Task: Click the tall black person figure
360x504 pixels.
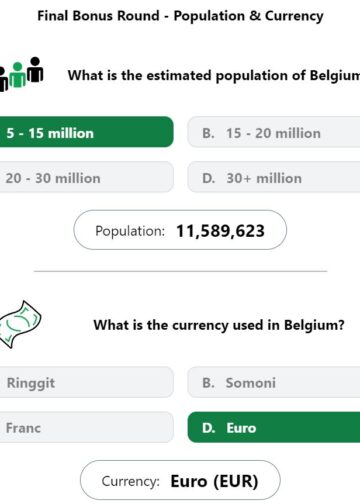Action: [35, 69]
